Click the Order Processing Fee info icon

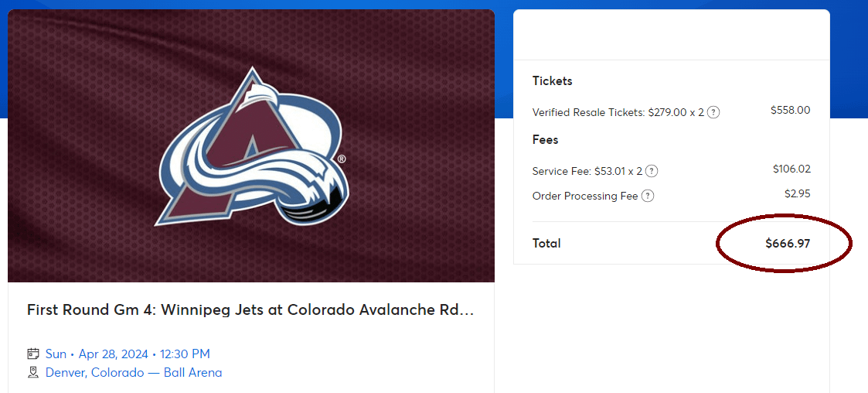tap(648, 196)
